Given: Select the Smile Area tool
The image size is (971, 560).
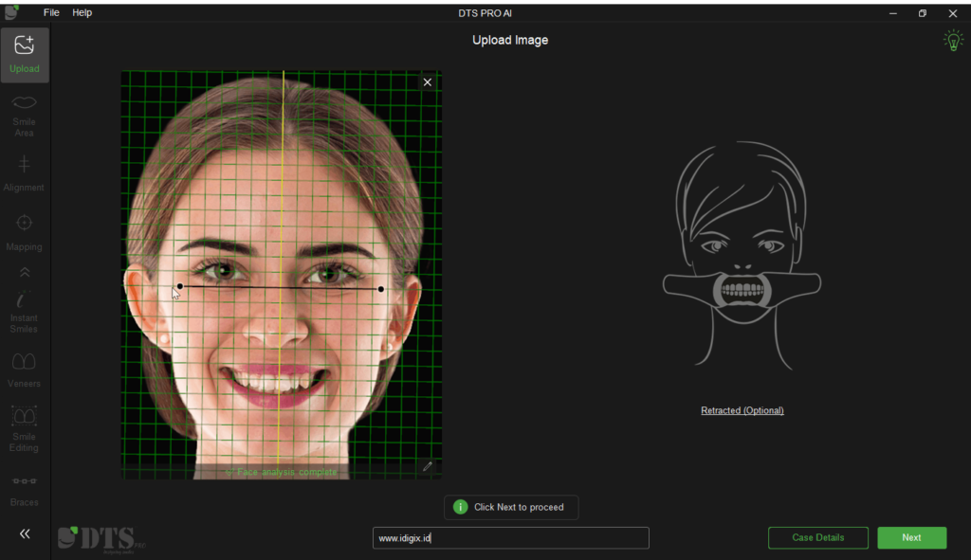Looking at the screenshot, I should click(x=24, y=116).
